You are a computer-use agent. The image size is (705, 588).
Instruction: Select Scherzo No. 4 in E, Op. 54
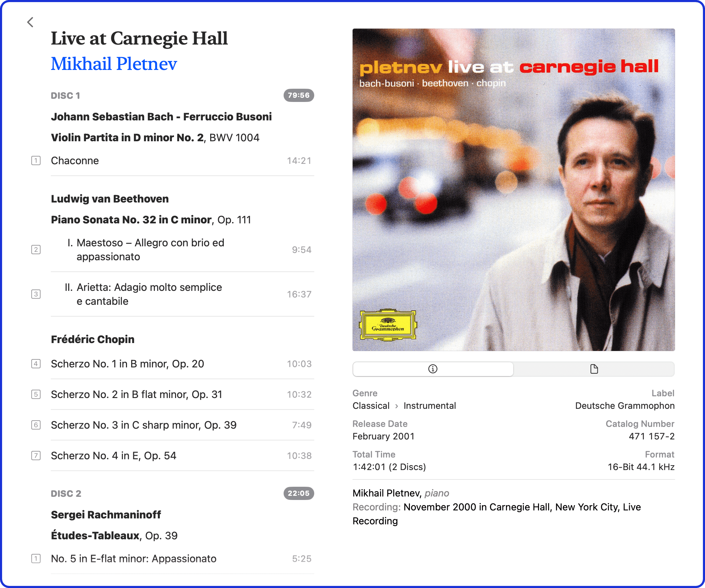[113, 456]
